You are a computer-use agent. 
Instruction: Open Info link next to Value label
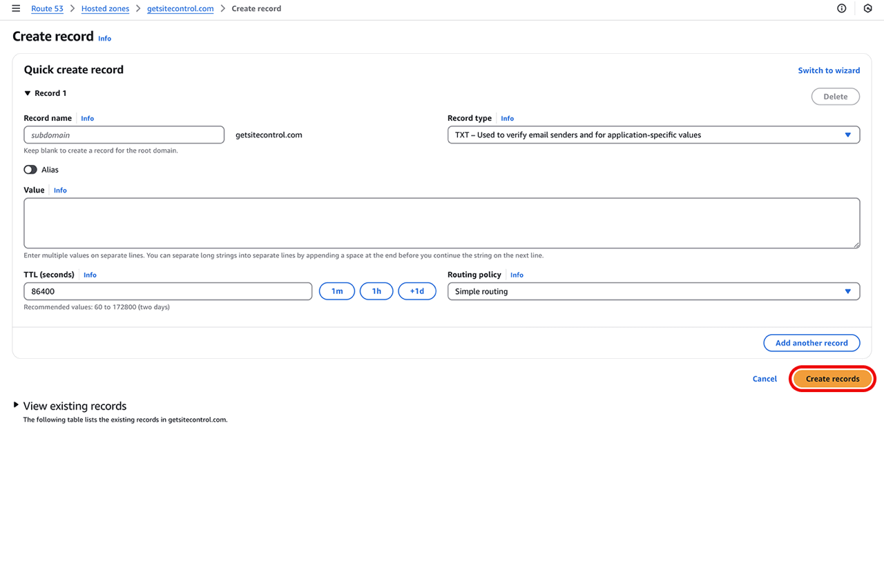[60, 190]
